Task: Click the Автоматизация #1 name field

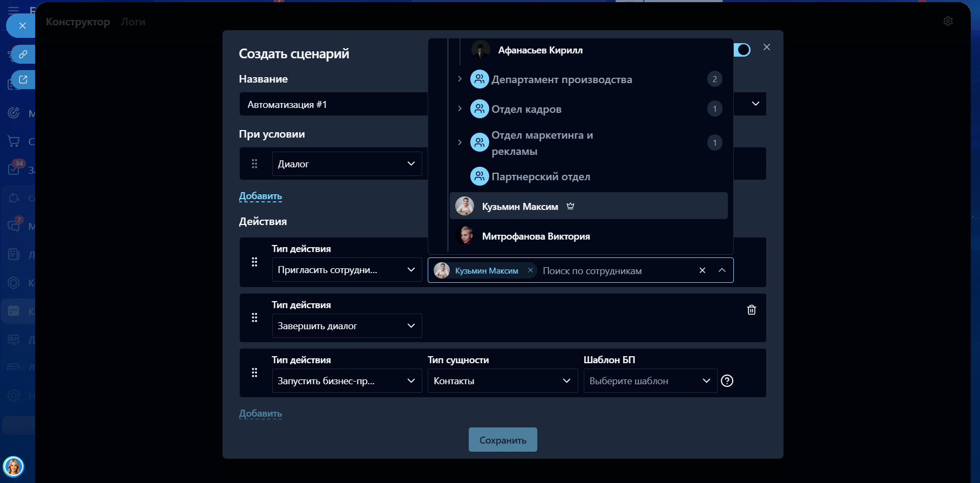Action: (x=333, y=104)
